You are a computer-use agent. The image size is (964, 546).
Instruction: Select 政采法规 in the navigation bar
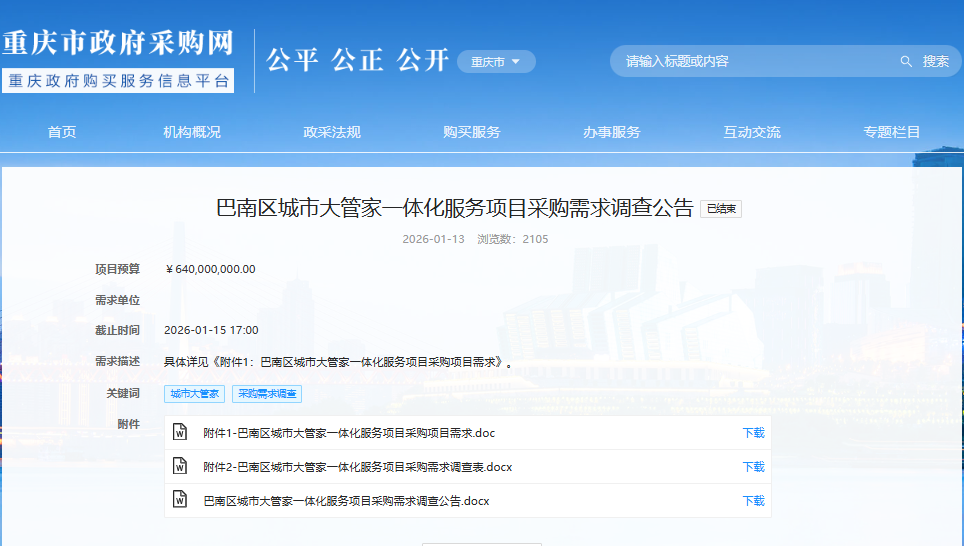(x=332, y=132)
